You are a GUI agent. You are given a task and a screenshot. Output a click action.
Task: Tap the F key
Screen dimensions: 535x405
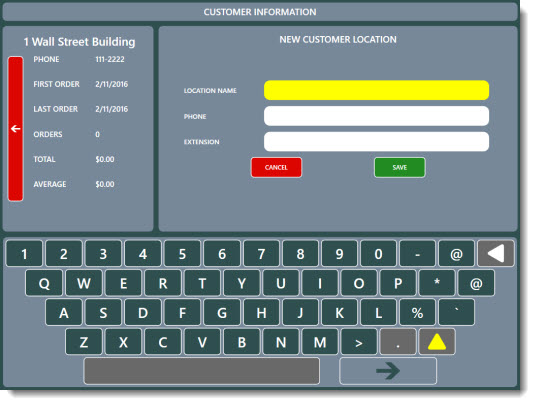click(183, 313)
